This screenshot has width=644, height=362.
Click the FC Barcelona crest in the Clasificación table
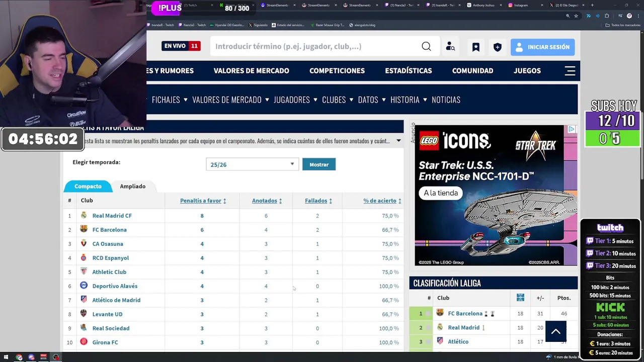click(x=440, y=313)
